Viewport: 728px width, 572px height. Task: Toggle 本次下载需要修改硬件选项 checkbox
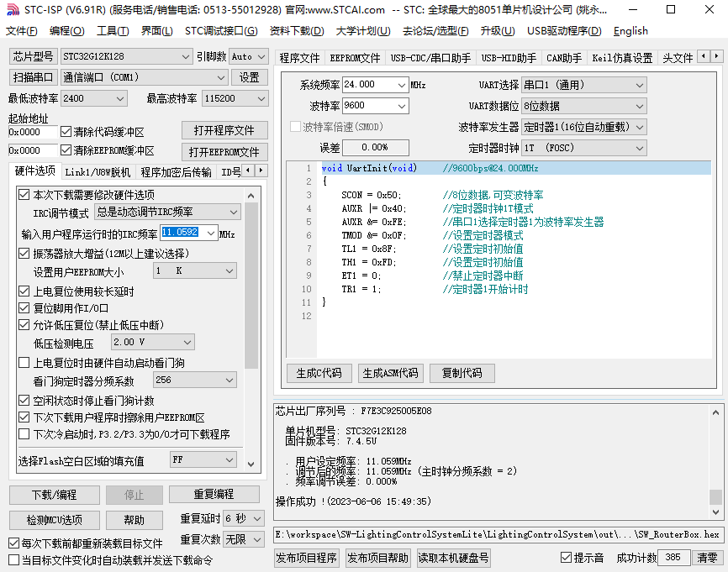click(x=24, y=194)
